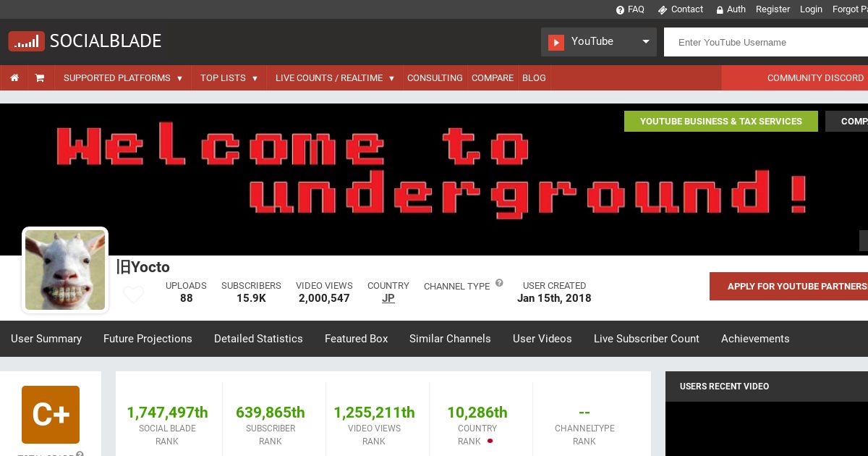Click the Contact link
This screenshot has width=868, height=456.
687,9
